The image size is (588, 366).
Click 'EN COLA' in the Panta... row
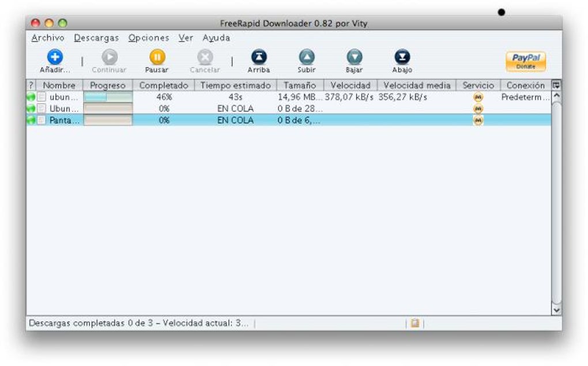pyautogui.click(x=236, y=120)
